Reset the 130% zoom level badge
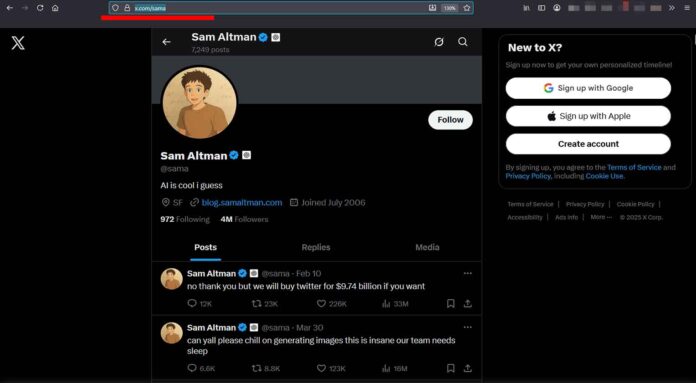Screen dimensions: 696x383 tap(450, 8)
